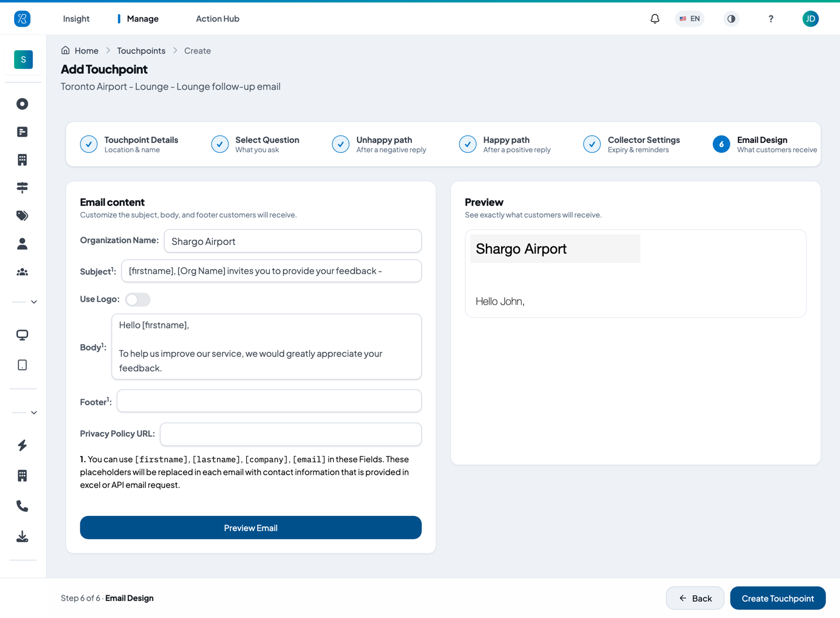Go to Unhappy path step

click(x=379, y=144)
